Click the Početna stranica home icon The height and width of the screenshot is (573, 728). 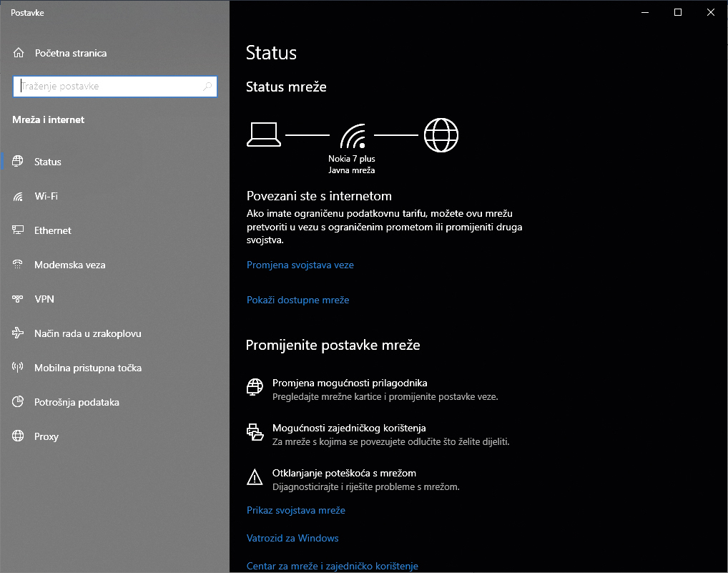(x=19, y=53)
